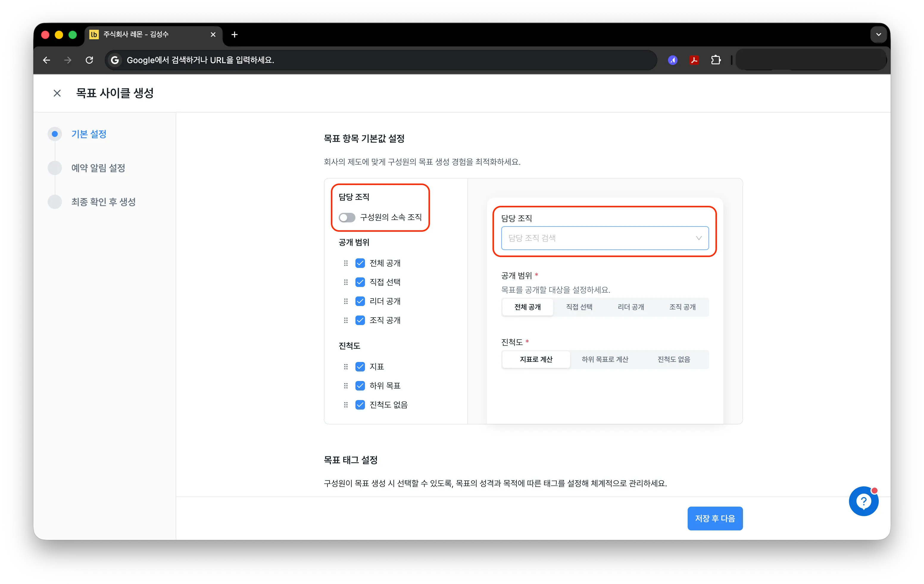Uncheck the 진척도 없음 checkbox
Image resolution: width=924 pixels, height=584 pixels.
[x=360, y=405]
